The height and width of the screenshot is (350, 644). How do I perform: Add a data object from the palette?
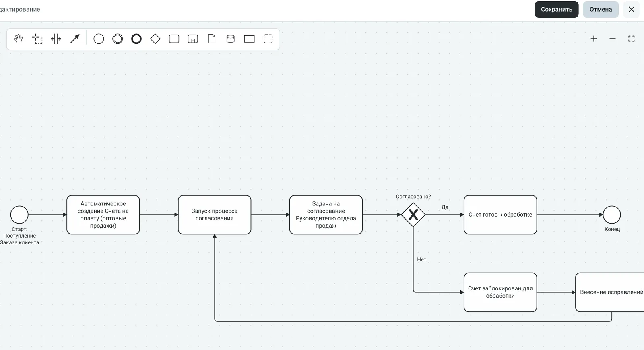[212, 39]
